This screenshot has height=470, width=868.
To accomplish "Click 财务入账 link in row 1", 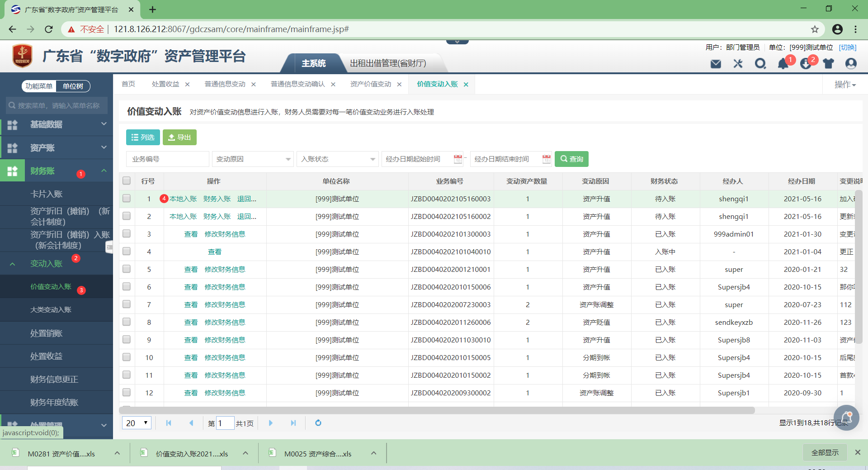I will click(217, 199).
